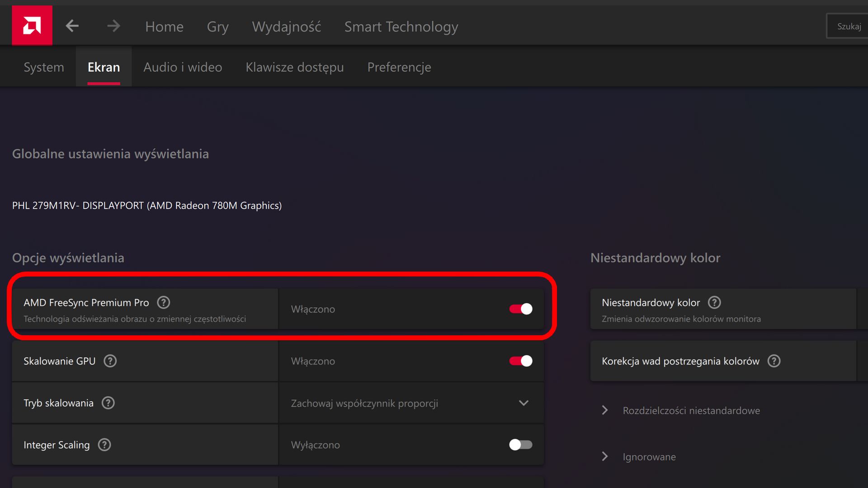The image size is (868, 488).
Task: Open help icon next to Tryb skalowania
Action: 108,403
